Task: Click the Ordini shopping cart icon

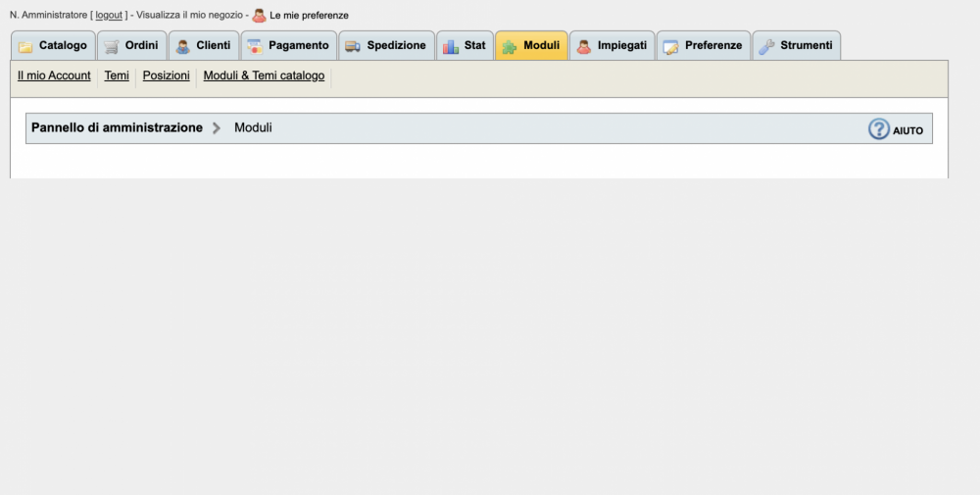Action: 112,47
